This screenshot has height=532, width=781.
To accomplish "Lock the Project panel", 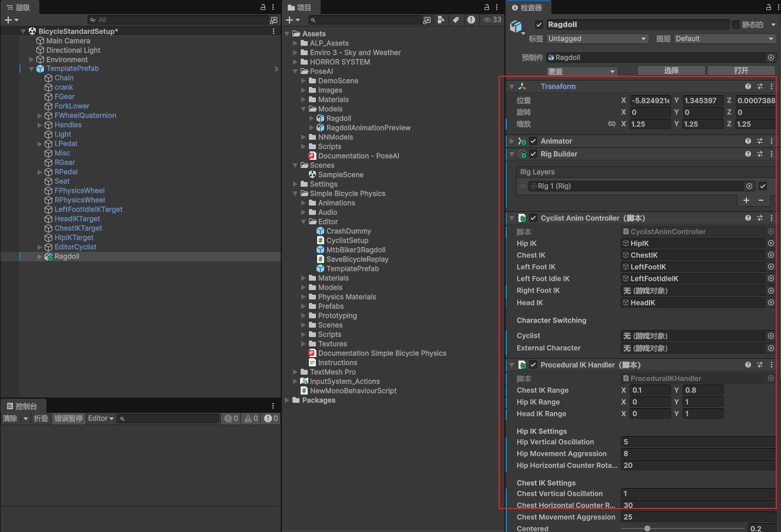I will click(x=487, y=7).
